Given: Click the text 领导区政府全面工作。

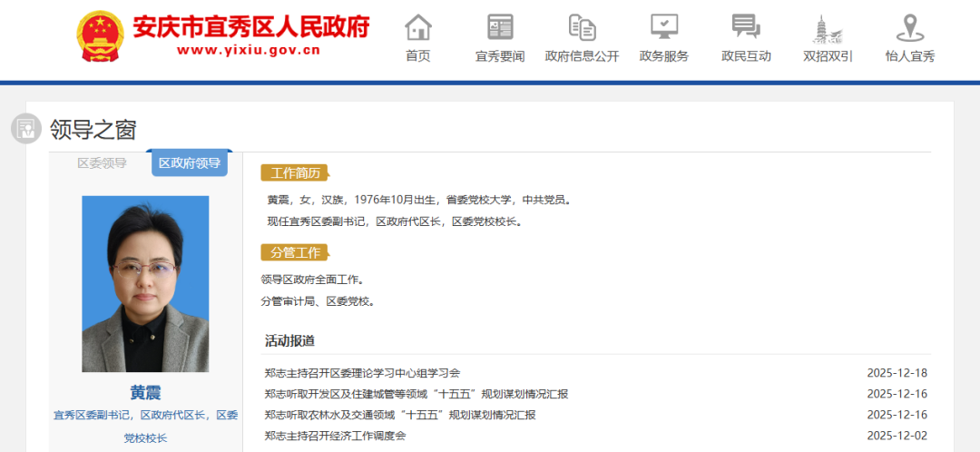Looking at the screenshot, I should pos(312,279).
